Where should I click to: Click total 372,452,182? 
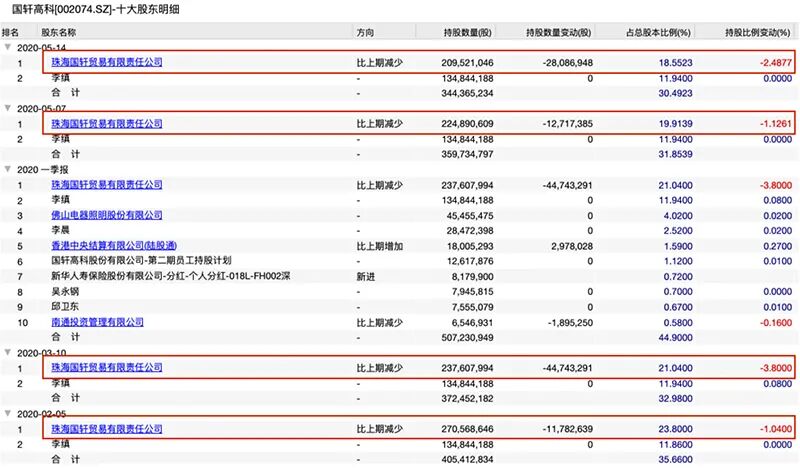click(467, 399)
